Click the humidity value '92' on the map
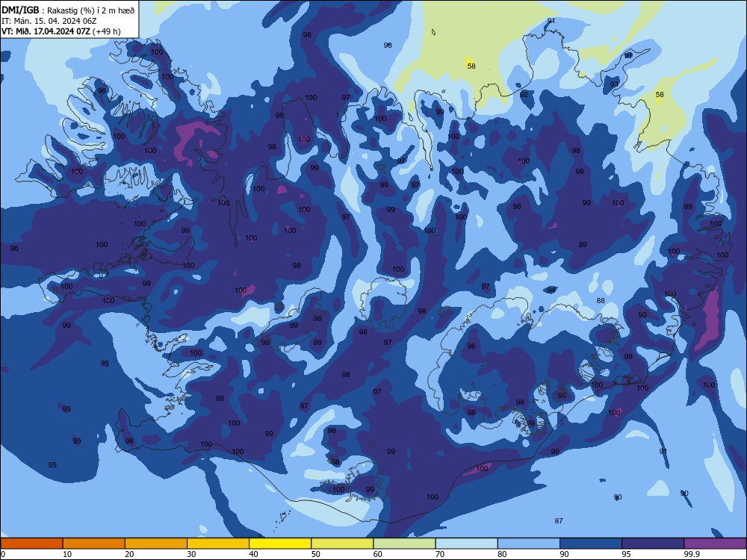Viewport: 747px width, 560px height. coord(524,94)
